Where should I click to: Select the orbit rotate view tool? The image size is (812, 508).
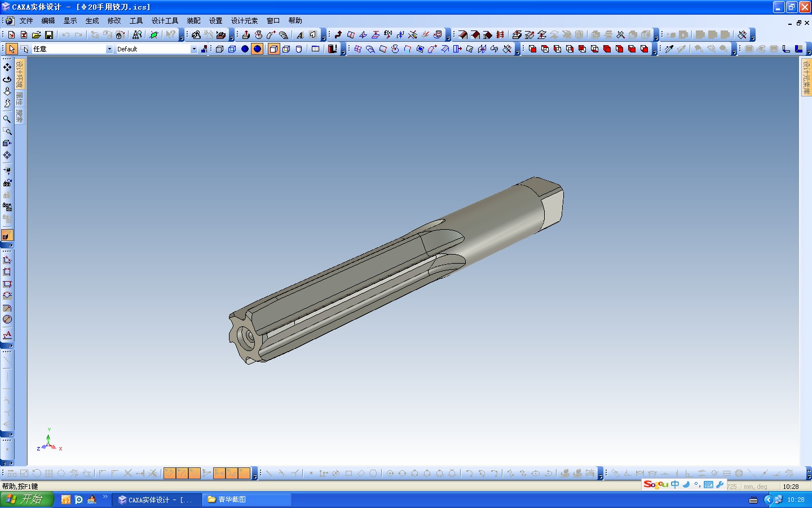click(7, 79)
